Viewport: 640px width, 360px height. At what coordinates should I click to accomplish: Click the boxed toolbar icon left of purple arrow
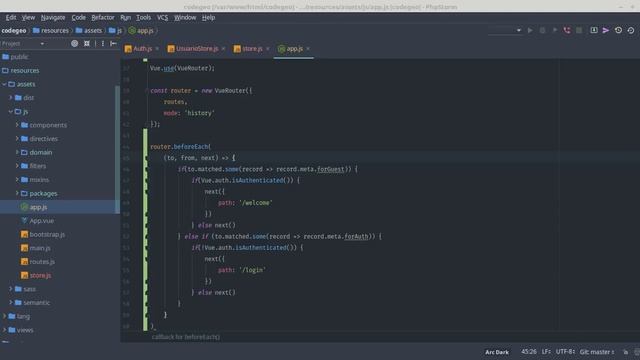click(594, 30)
